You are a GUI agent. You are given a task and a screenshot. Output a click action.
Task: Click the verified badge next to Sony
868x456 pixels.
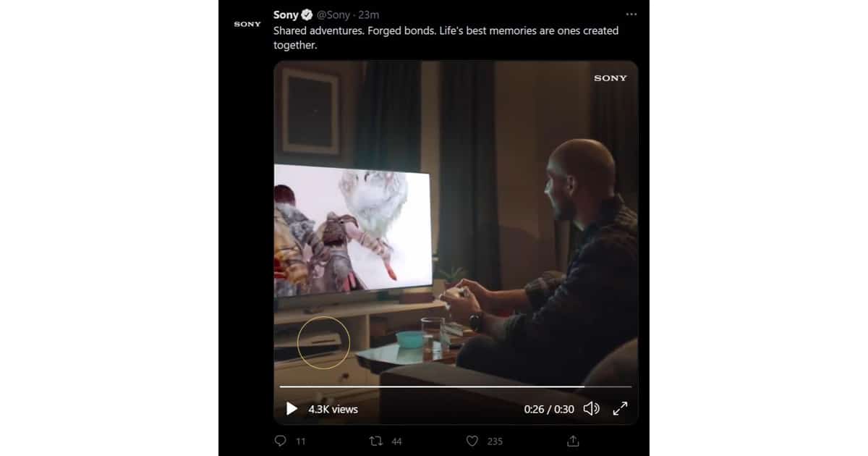(x=307, y=14)
